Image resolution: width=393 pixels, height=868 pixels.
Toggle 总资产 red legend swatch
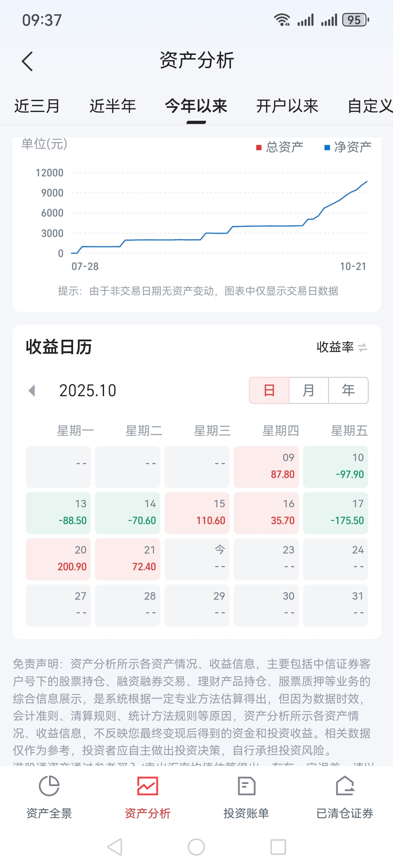pos(259,148)
